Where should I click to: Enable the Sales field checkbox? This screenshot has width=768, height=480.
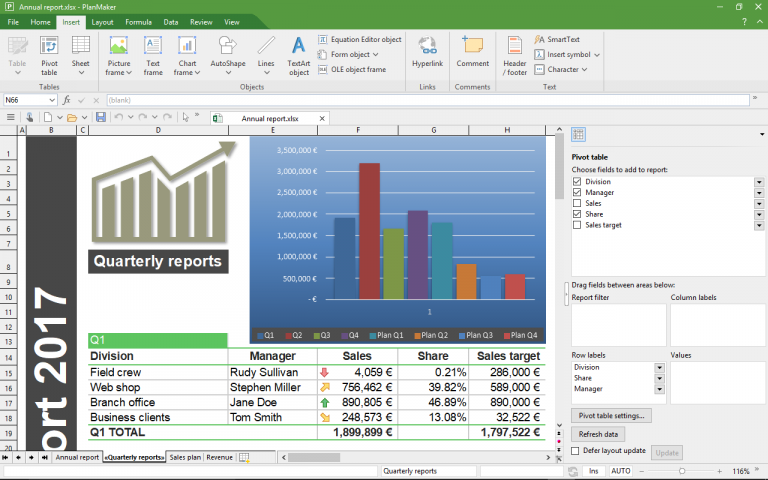[576, 203]
